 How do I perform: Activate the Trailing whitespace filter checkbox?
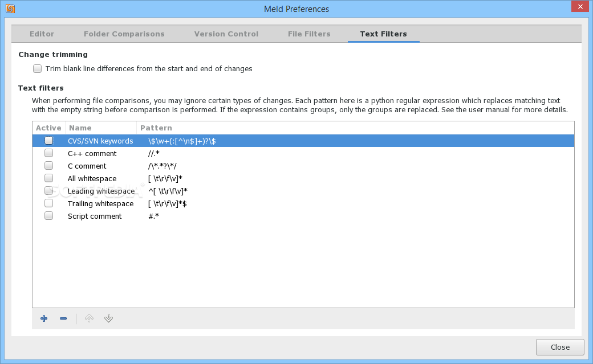click(x=49, y=203)
